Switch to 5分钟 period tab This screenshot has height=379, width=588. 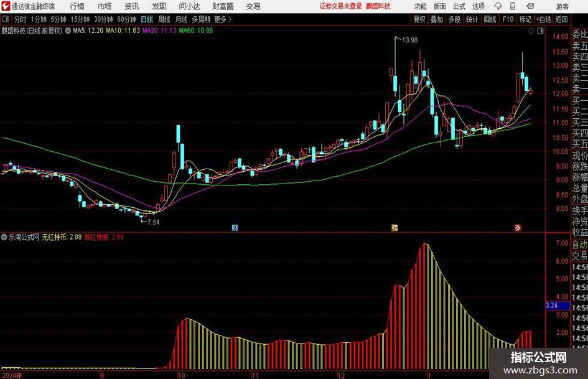(x=58, y=19)
